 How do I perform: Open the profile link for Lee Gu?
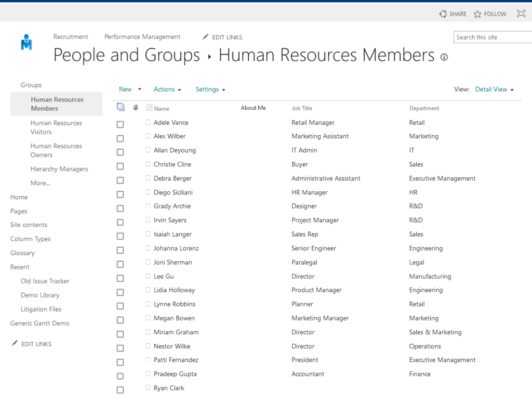coord(164,276)
